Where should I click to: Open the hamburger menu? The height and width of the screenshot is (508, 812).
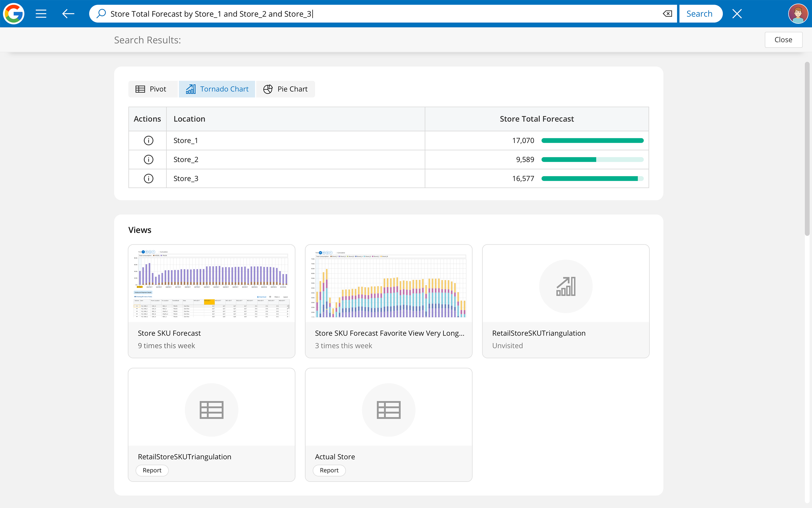[x=41, y=14]
